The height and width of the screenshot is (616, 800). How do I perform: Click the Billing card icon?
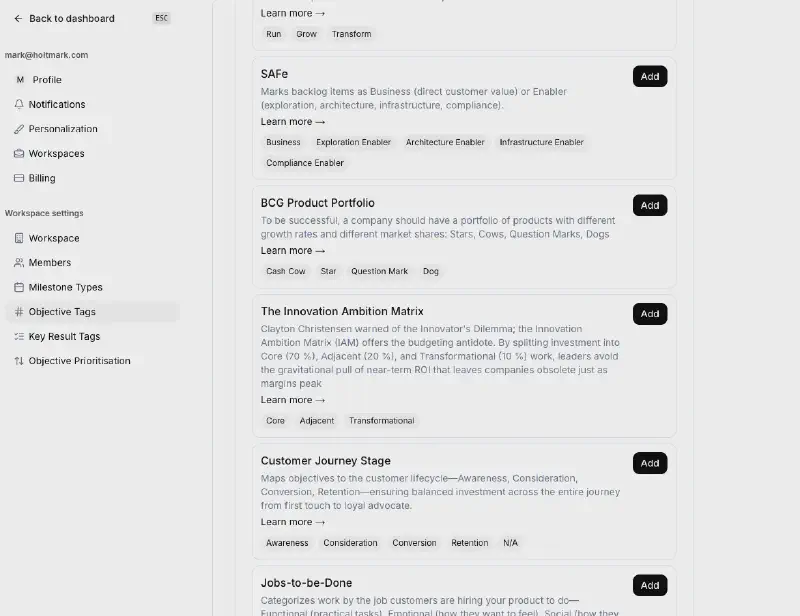click(x=19, y=178)
